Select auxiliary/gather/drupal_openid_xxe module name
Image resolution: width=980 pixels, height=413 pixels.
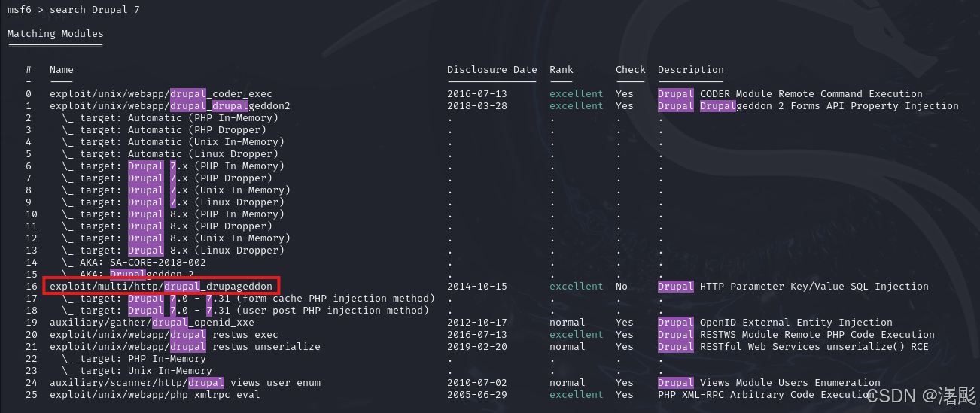tap(152, 323)
